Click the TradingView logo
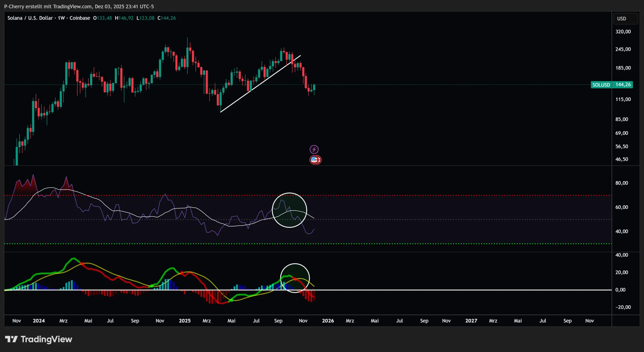 [39, 339]
